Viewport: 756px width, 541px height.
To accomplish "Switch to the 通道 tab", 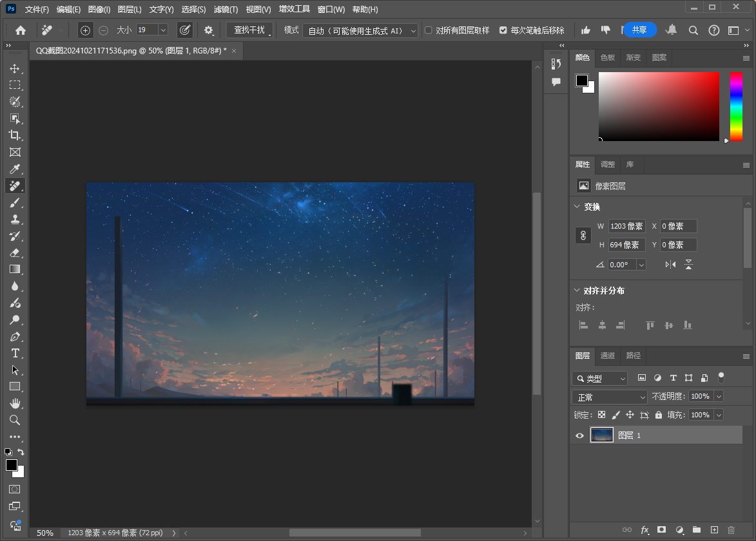I will (608, 356).
